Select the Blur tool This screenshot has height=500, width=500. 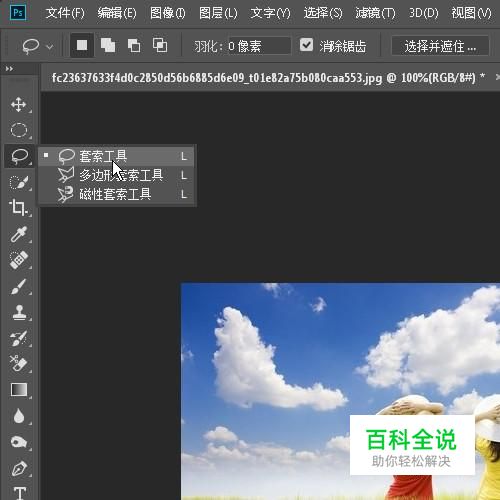pos(19,416)
